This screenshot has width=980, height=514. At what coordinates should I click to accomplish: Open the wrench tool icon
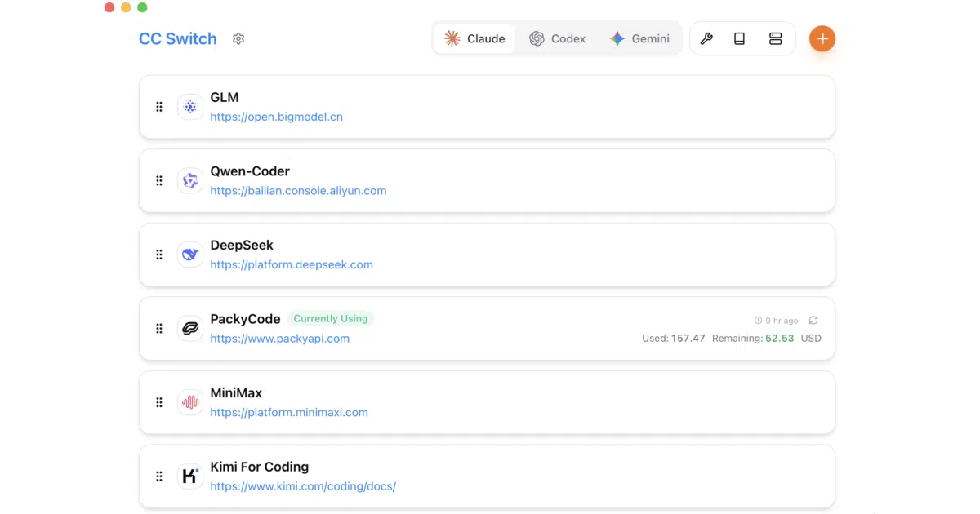[x=707, y=38]
